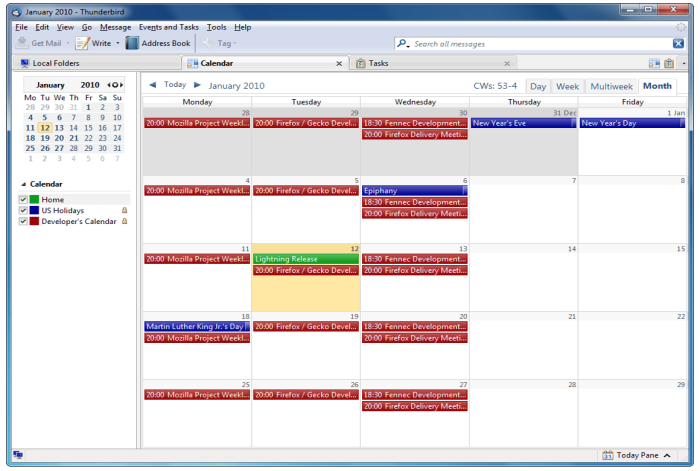Screen dimensions: 700x471
Task: Open the Tools menu
Action: (x=217, y=27)
